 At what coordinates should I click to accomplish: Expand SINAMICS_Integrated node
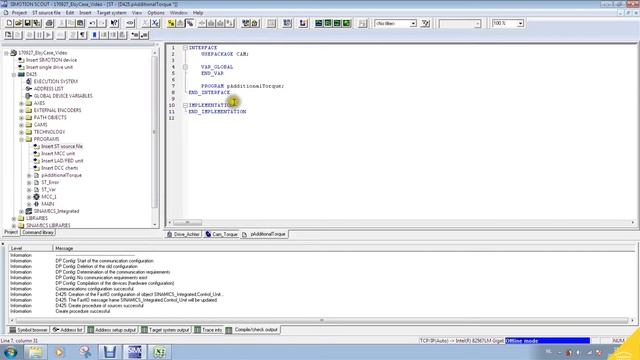click(x=22, y=211)
